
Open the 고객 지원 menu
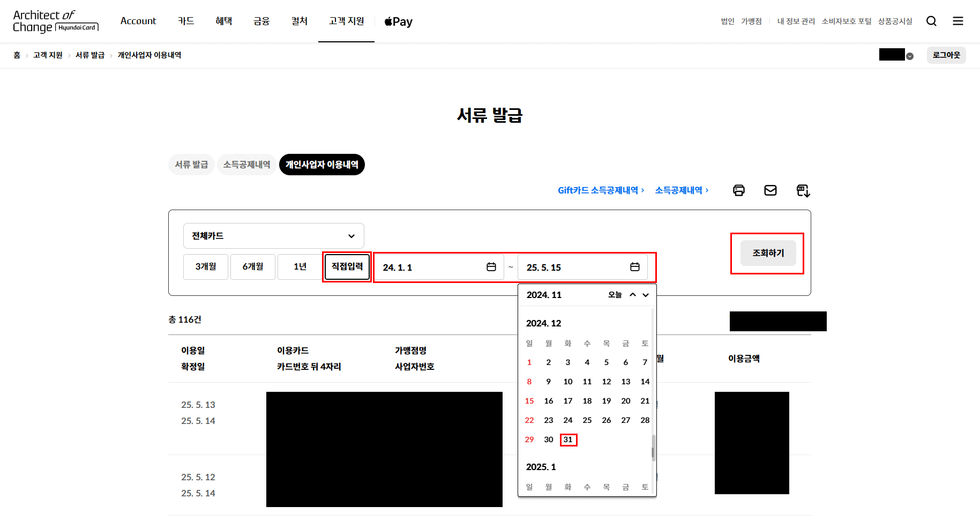(346, 21)
